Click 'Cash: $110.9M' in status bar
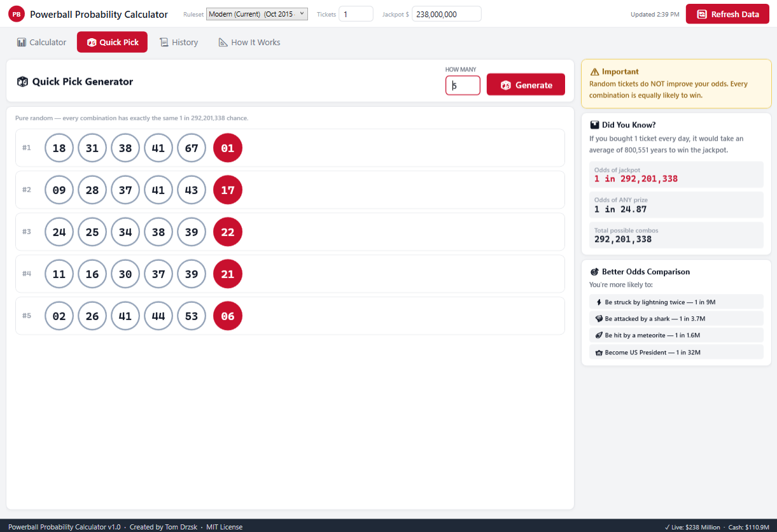The image size is (777, 532). tap(750, 527)
